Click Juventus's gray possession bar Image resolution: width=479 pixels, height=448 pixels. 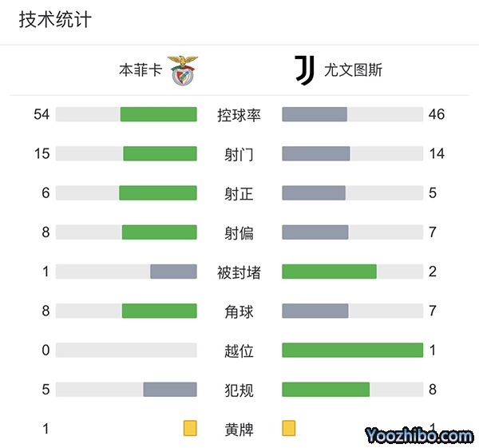315,114
